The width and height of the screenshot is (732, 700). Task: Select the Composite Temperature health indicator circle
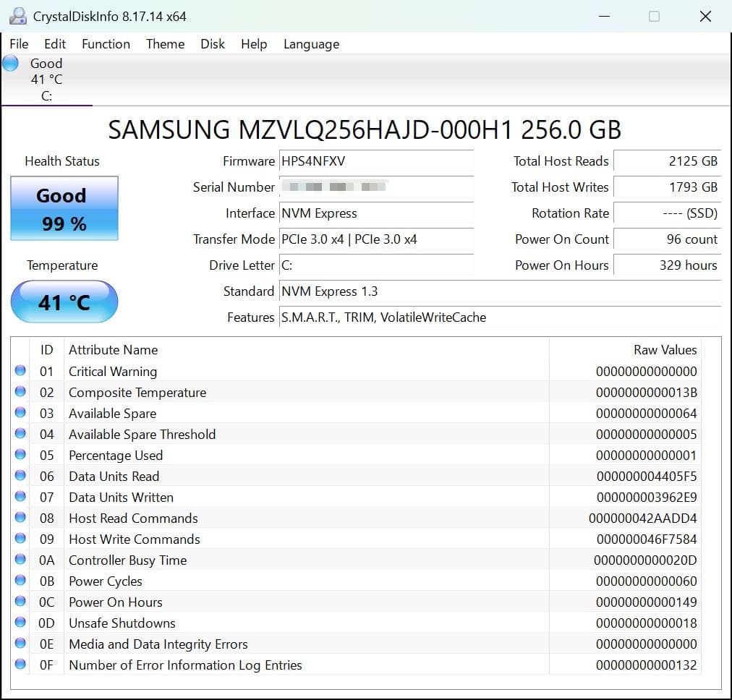(20, 391)
